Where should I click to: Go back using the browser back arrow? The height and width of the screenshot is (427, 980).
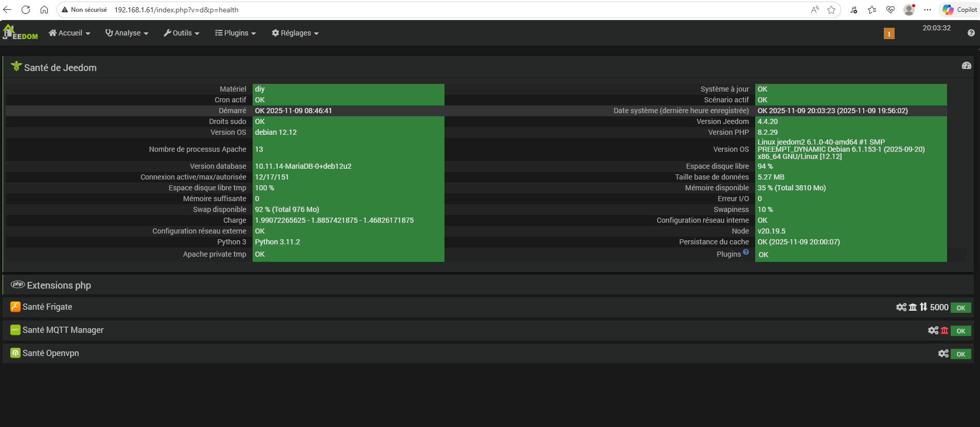(8, 10)
